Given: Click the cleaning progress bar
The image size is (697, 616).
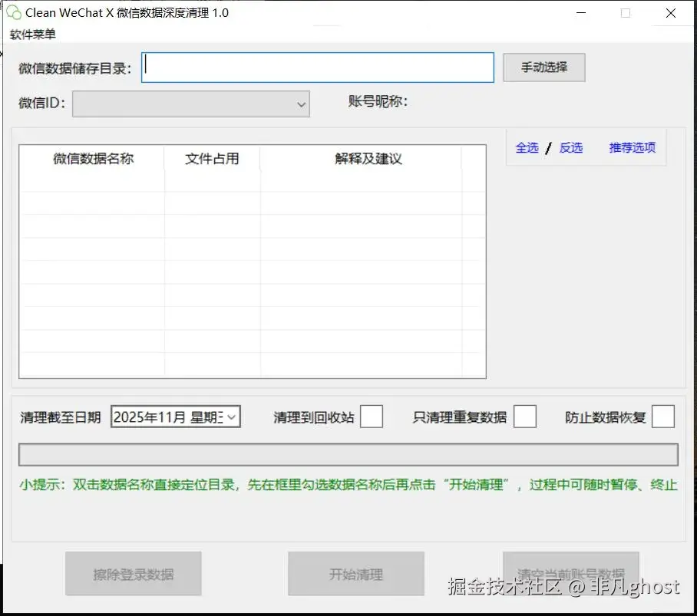Looking at the screenshot, I should pyautogui.click(x=347, y=454).
